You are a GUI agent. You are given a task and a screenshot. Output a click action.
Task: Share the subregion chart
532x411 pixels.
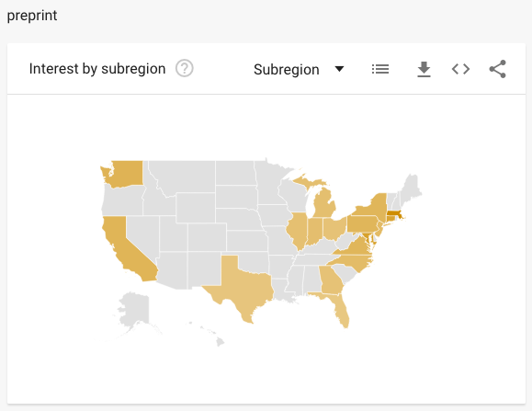pos(497,69)
